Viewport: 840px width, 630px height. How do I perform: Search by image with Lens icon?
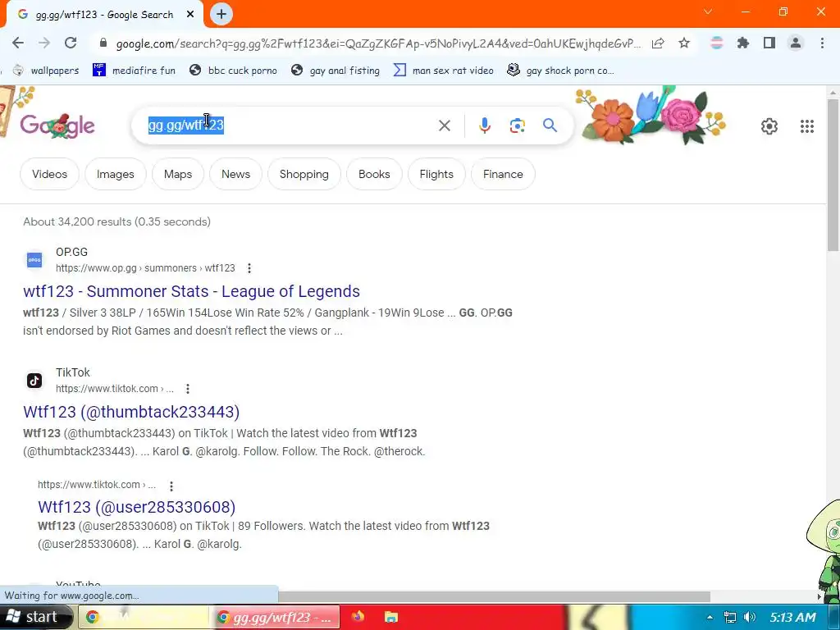point(517,126)
